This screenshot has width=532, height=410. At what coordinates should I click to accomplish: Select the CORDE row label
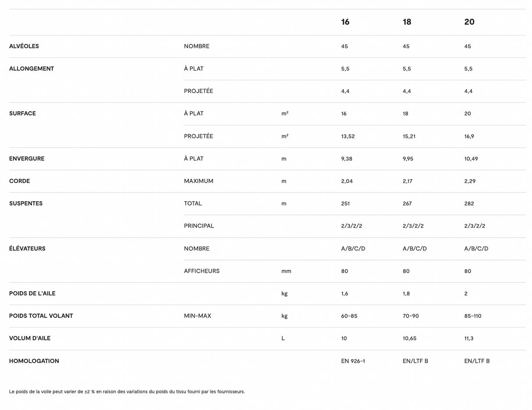20,181
